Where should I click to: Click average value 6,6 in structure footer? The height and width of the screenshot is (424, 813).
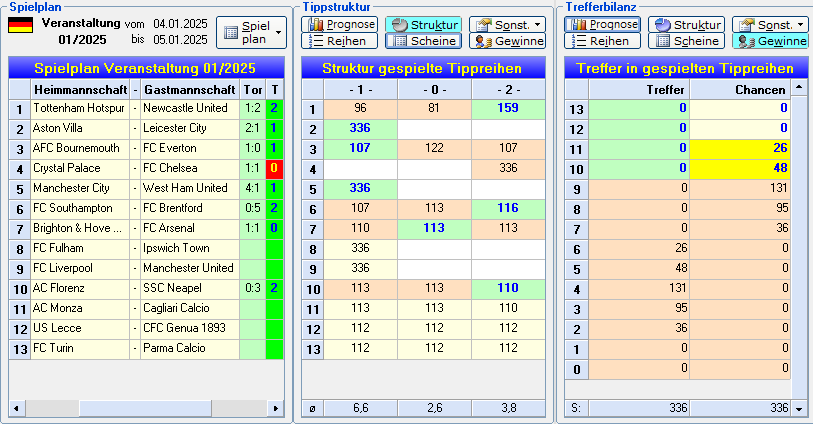361,408
